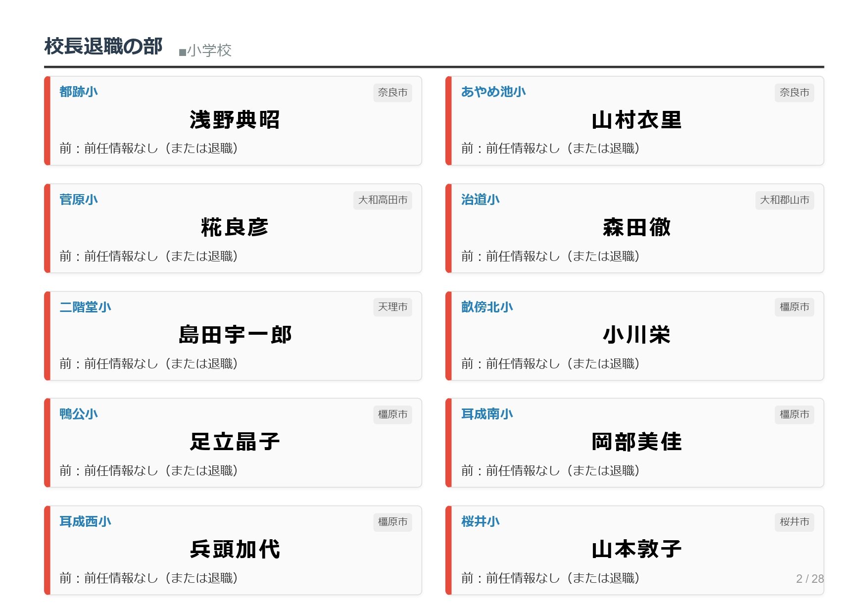868x614 pixels.
Task: Select the name 島田宇一郎
Action: coord(235,335)
